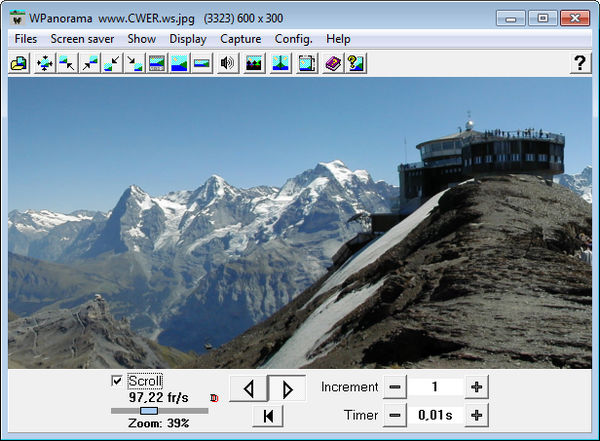Click the Zoom: 39% label
600x441 pixels.
tap(159, 423)
